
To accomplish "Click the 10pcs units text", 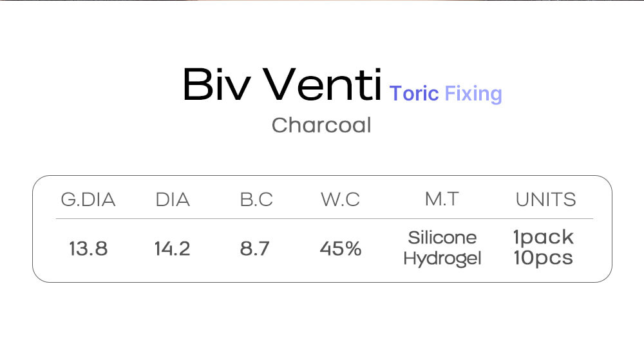I will (x=543, y=258).
